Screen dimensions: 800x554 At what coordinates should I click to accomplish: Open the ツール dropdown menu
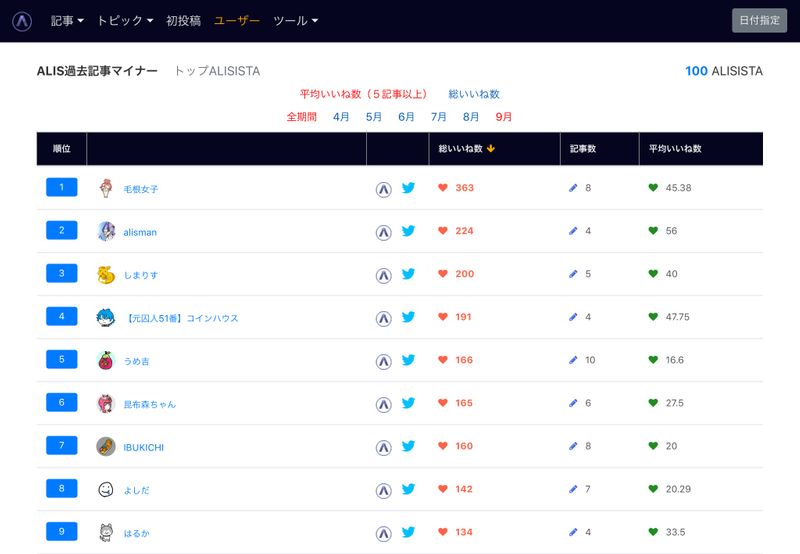[296, 21]
